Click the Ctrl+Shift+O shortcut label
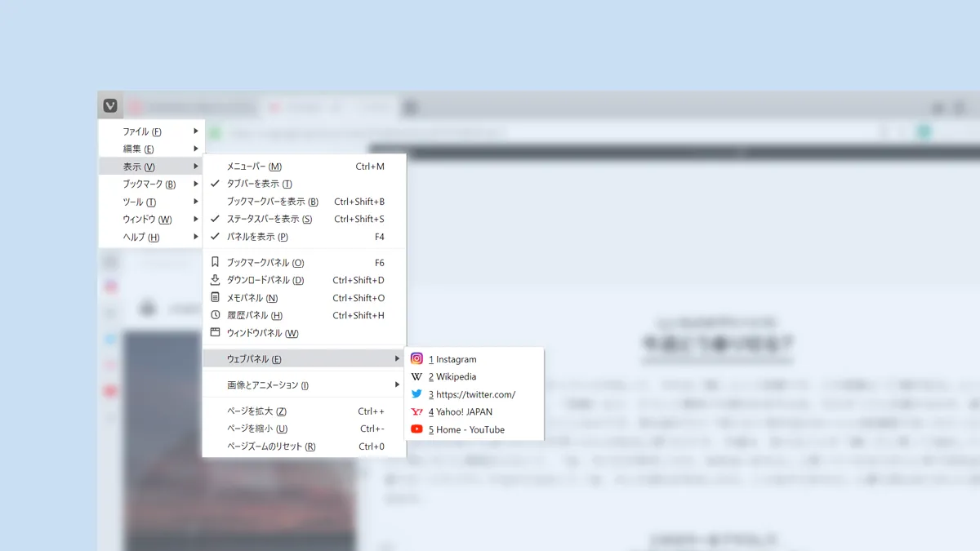 [359, 298]
